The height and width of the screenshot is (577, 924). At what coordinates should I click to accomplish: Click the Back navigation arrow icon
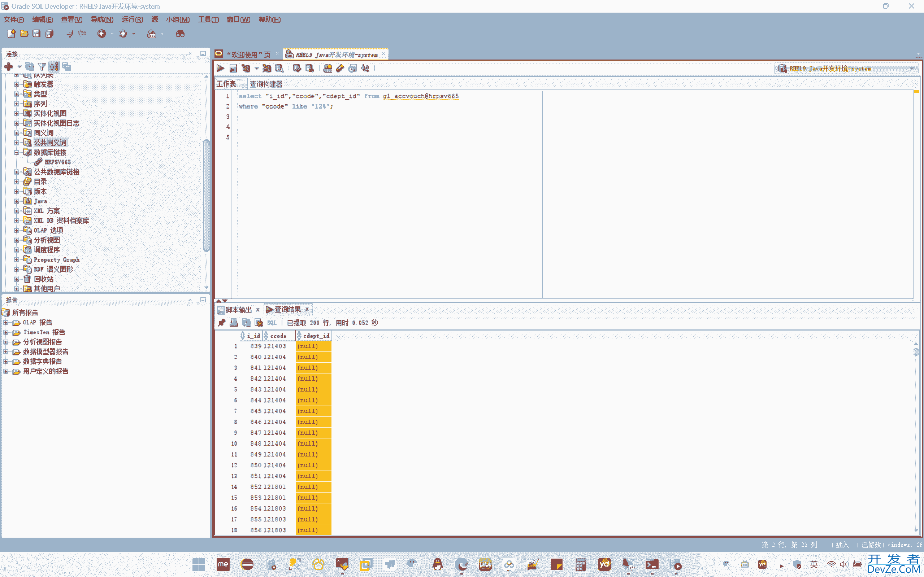(x=101, y=34)
